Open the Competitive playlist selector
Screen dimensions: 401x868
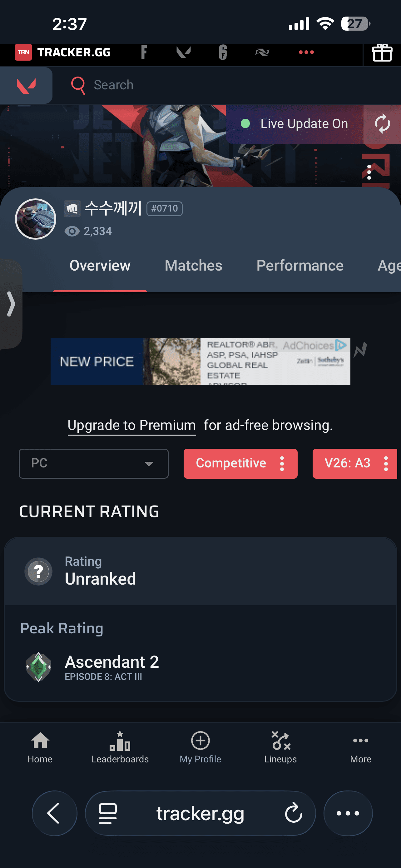coord(240,463)
